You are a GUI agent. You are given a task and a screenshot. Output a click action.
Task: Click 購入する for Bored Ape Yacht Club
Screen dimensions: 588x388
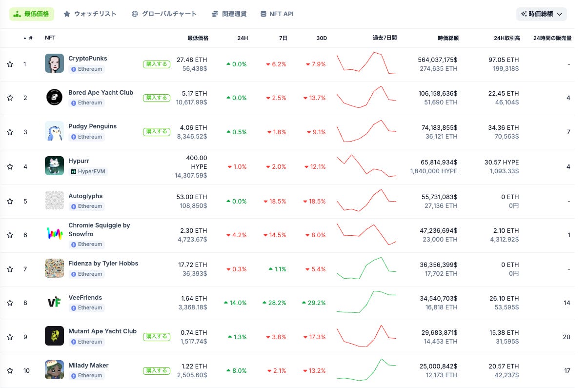[x=157, y=98]
